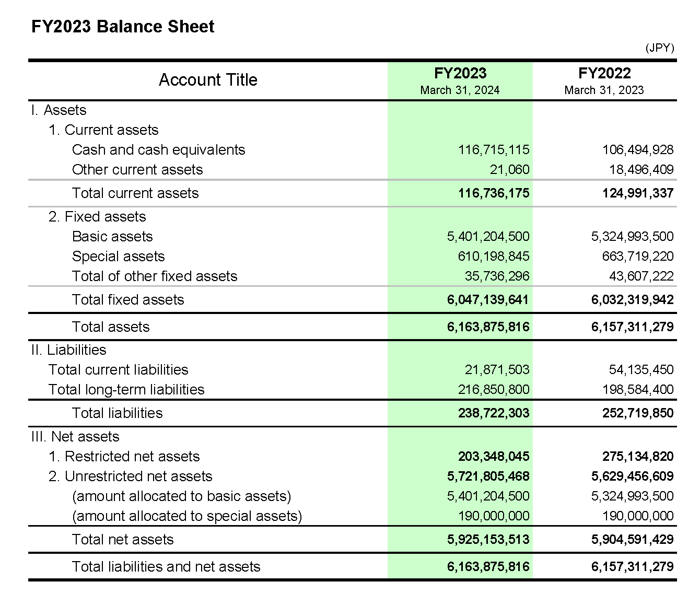This screenshot has width=700, height=605.
Task: Select the '(JPY)' currency note
Action: 660,48
